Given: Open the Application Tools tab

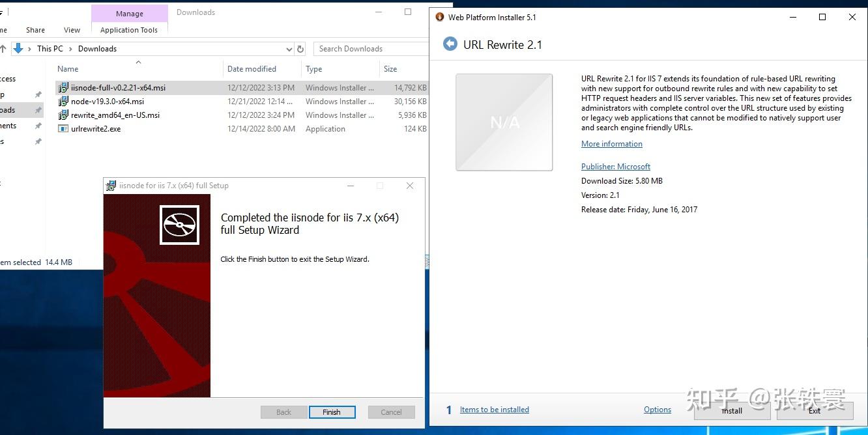Looking at the screenshot, I should (129, 30).
